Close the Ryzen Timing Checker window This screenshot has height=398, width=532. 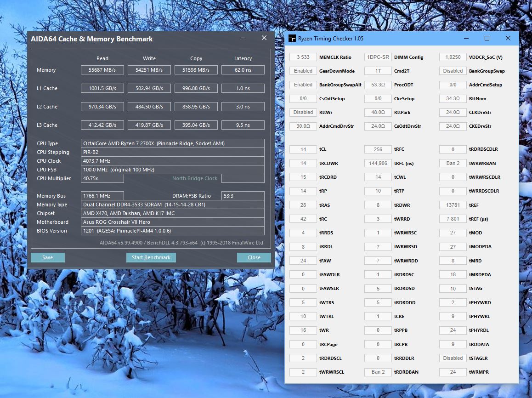(x=508, y=38)
